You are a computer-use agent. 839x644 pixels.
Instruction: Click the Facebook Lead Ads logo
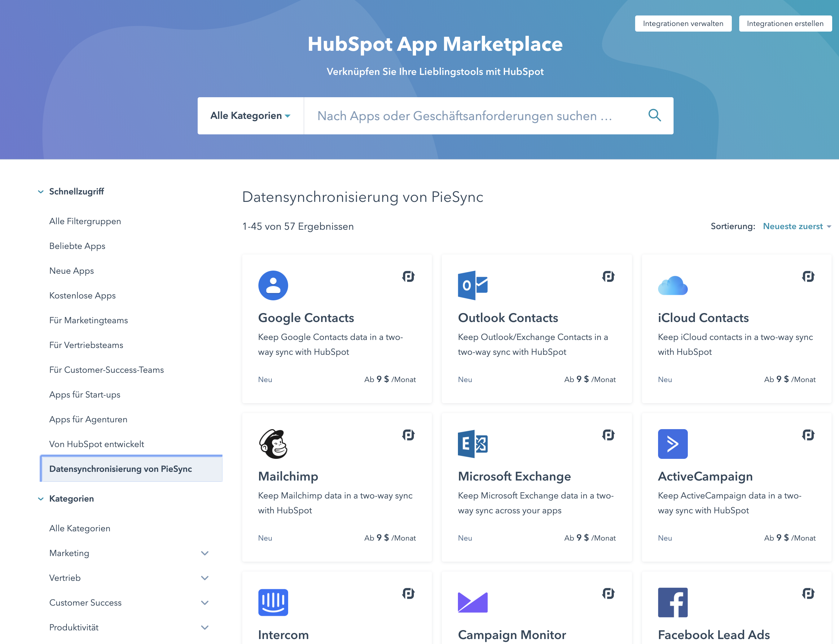(x=673, y=603)
